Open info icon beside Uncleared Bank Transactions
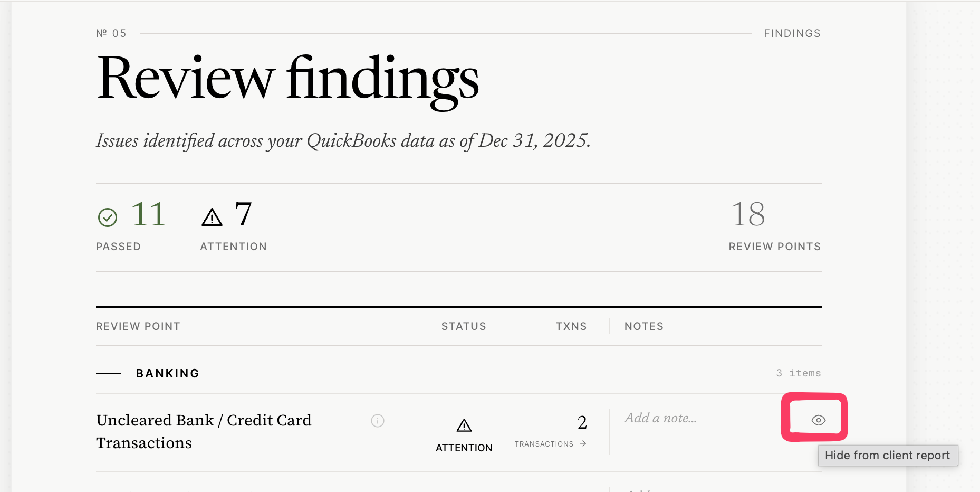 [x=378, y=421]
